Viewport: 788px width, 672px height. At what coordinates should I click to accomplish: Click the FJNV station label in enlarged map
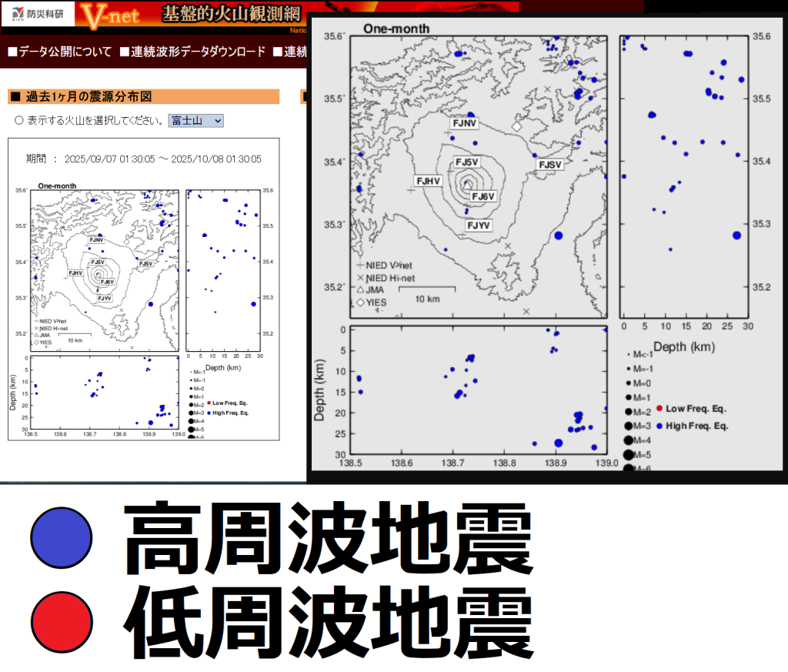pyautogui.click(x=464, y=123)
